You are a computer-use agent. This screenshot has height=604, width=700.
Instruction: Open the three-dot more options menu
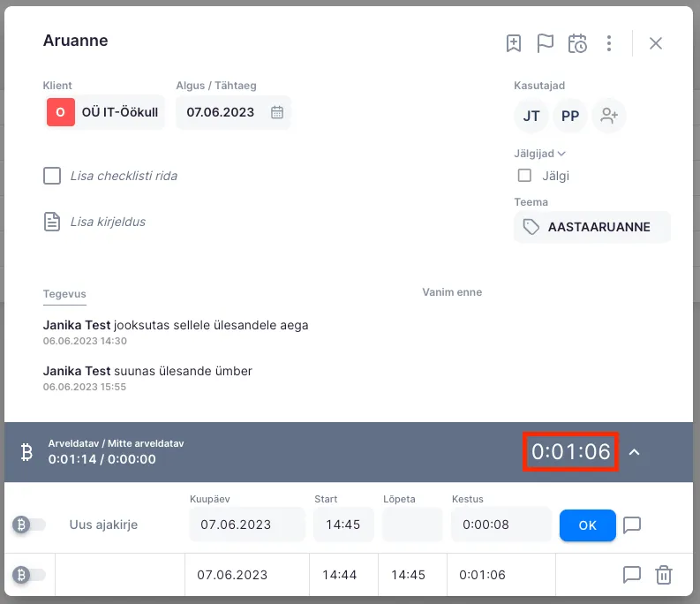(x=609, y=43)
